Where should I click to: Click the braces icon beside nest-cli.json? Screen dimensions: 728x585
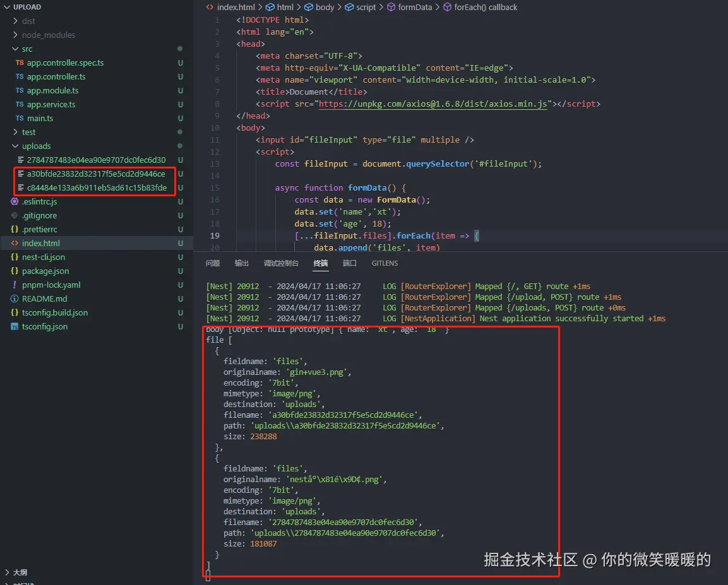click(x=15, y=257)
